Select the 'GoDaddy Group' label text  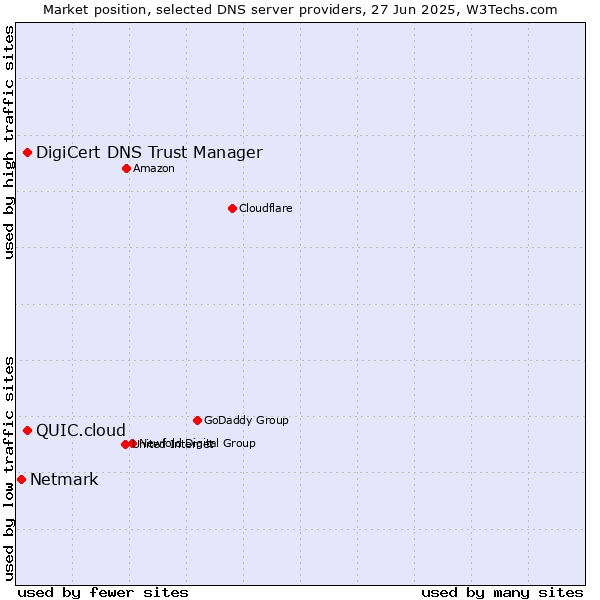[246, 420]
